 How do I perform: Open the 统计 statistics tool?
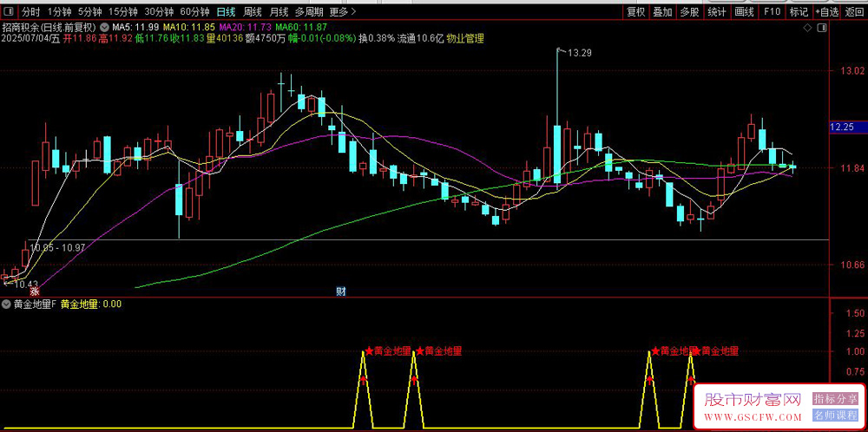tap(717, 11)
